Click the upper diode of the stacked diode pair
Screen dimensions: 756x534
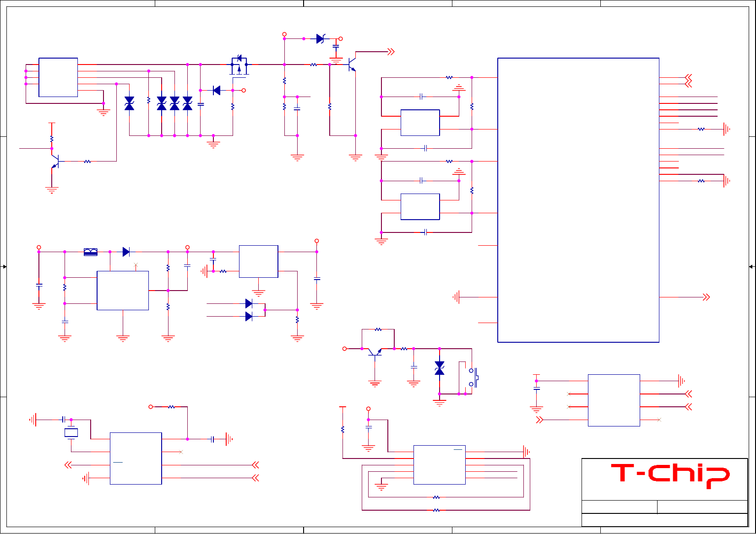pyautogui.click(x=249, y=303)
